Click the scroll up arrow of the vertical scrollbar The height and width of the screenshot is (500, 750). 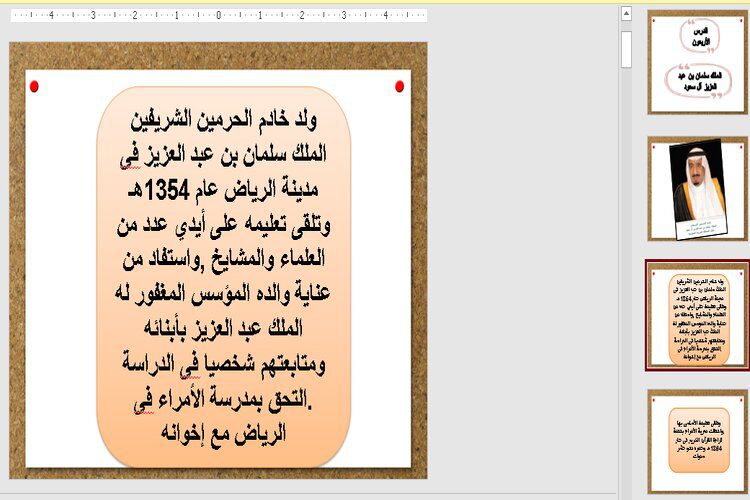[x=626, y=13]
